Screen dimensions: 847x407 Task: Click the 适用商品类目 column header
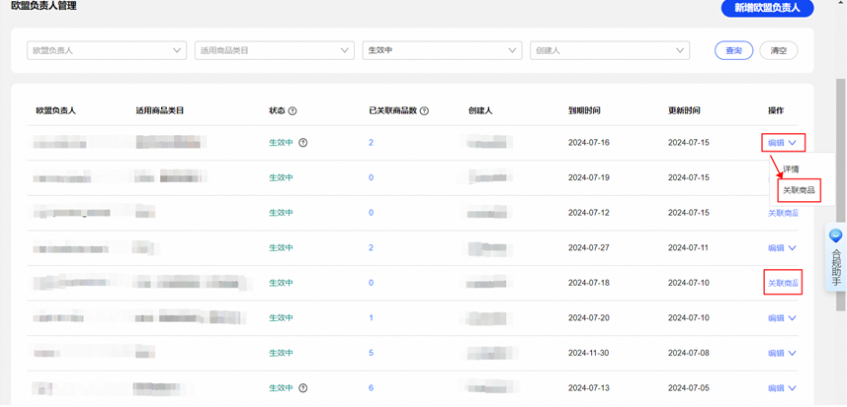tap(160, 111)
